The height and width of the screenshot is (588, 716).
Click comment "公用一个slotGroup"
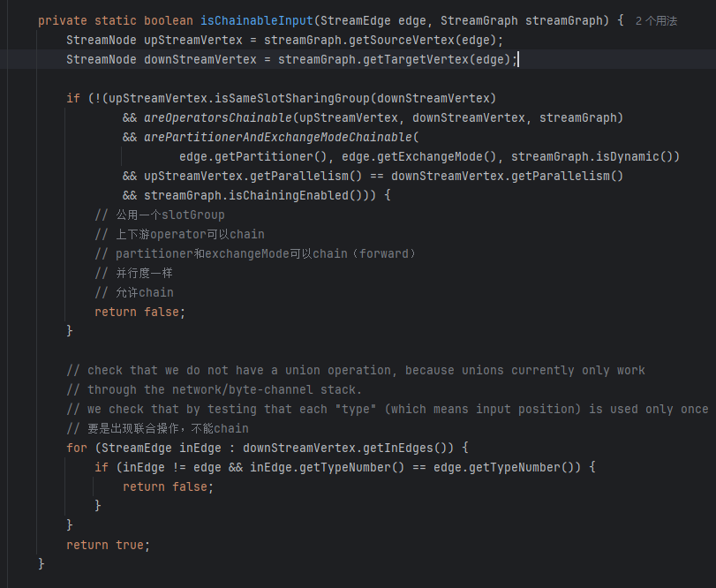(160, 215)
